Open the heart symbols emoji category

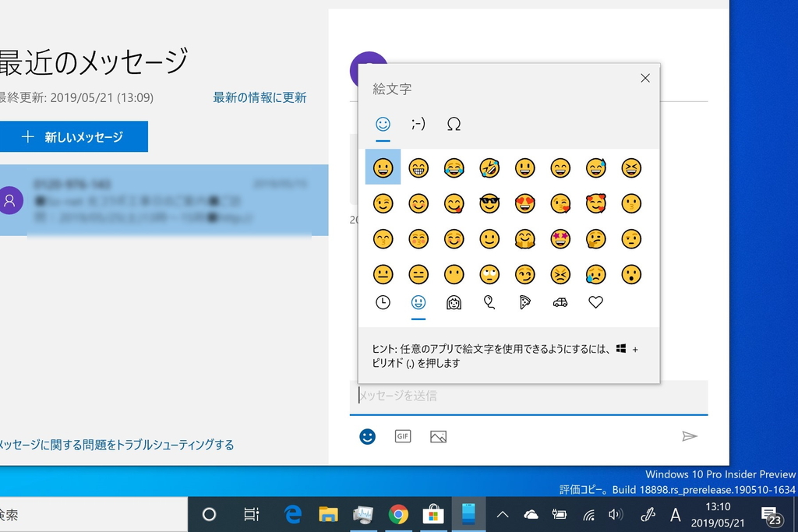click(x=595, y=302)
